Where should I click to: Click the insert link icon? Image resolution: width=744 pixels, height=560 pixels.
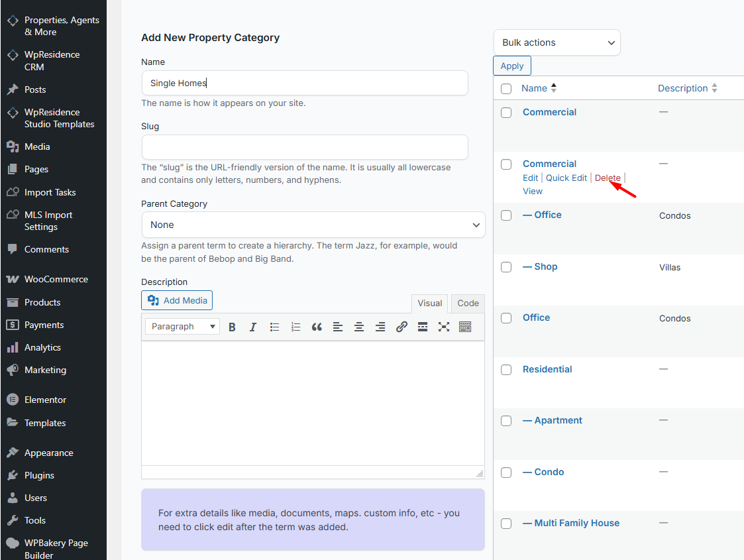[x=401, y=327]
